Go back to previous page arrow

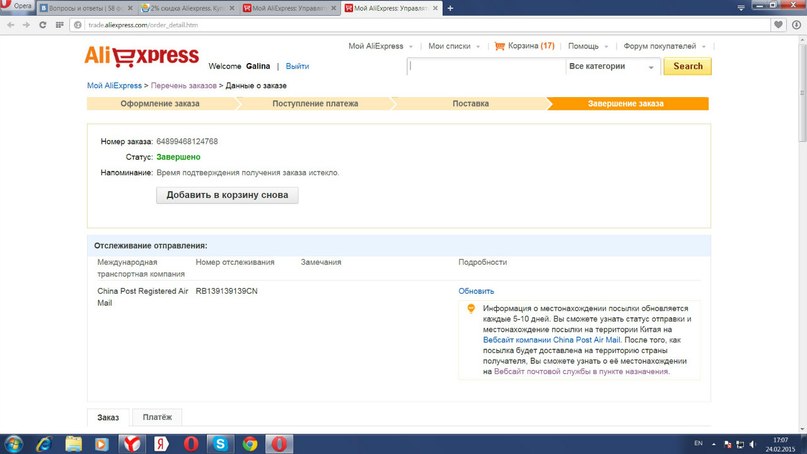11,25
